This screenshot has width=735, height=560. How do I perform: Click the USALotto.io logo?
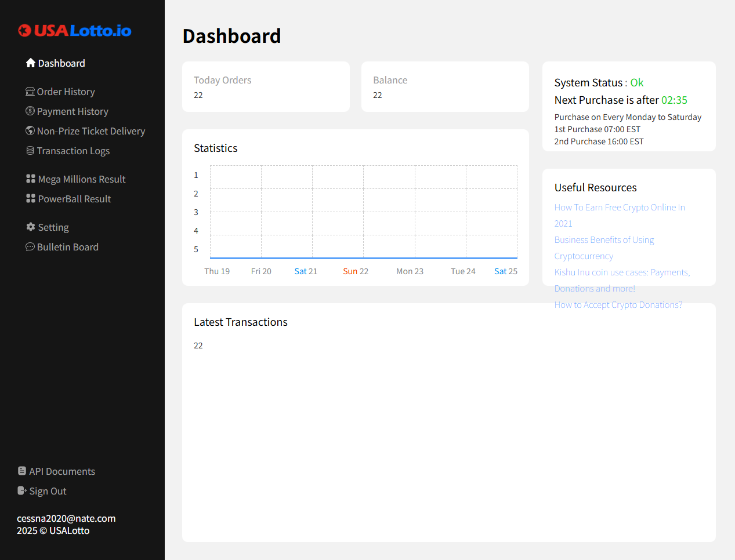(x=75, y=31)
